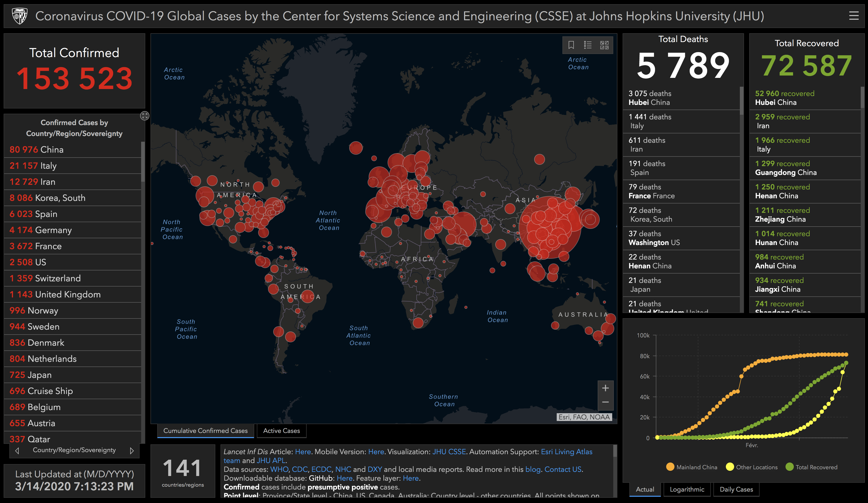Select the Logarithmic chart tab
This screenshot has height=503, width=868.
[x=687, y=490]
